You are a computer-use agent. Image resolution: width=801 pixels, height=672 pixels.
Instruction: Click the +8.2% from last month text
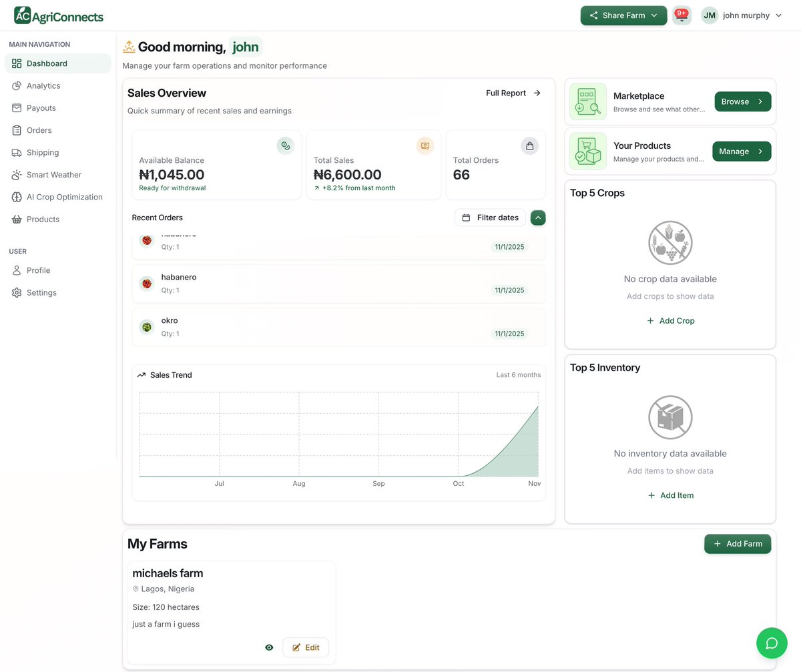[358, 188]
